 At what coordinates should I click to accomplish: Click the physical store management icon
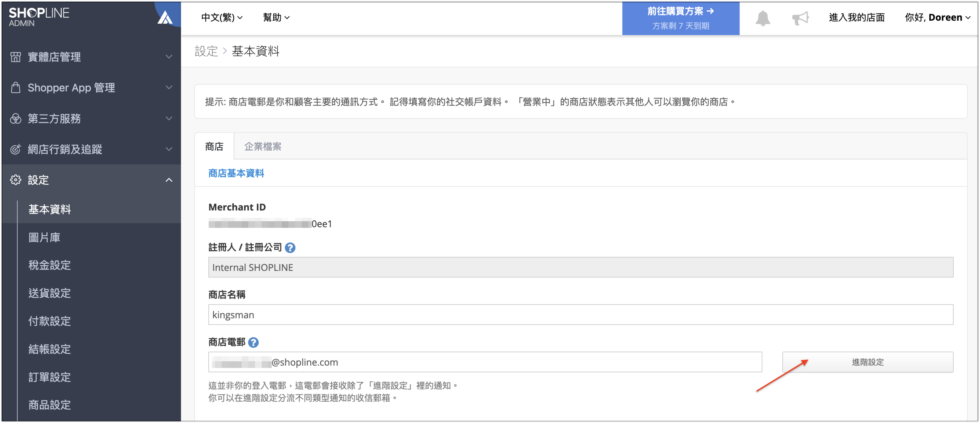16,57
